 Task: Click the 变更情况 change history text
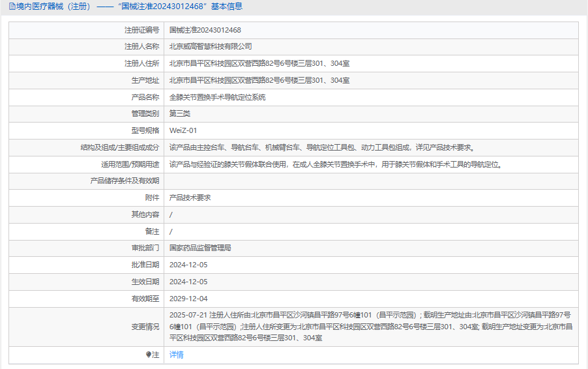370,326
